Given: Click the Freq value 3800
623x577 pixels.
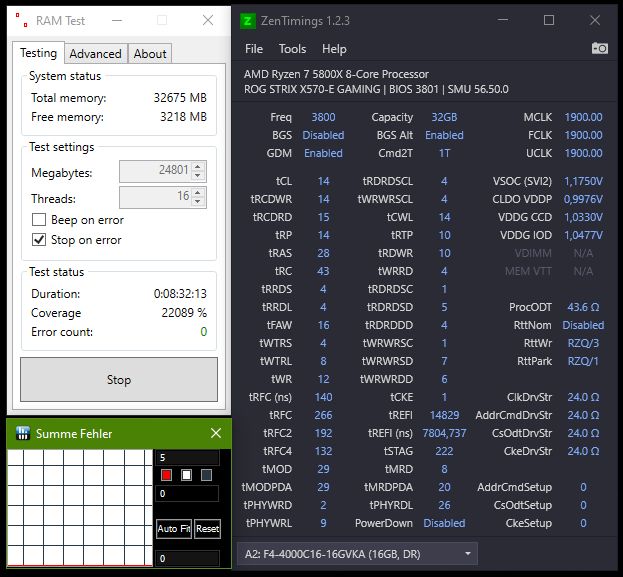Looking at the screenshot, I should [x=323, y=117].
